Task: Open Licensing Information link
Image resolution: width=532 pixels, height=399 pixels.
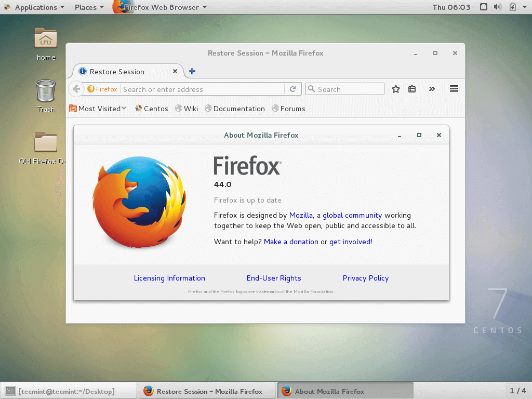Action: pyautogui.click(x=169, y=278)
